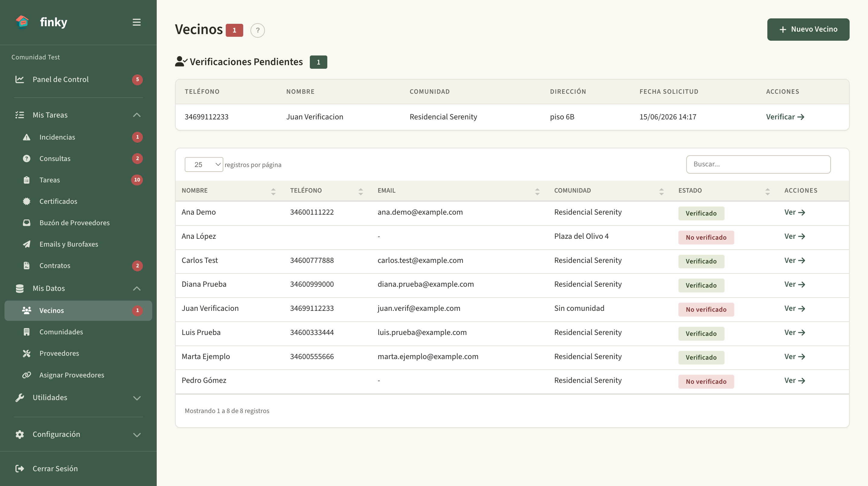Click the Contratos document icon

coord(27,266)
